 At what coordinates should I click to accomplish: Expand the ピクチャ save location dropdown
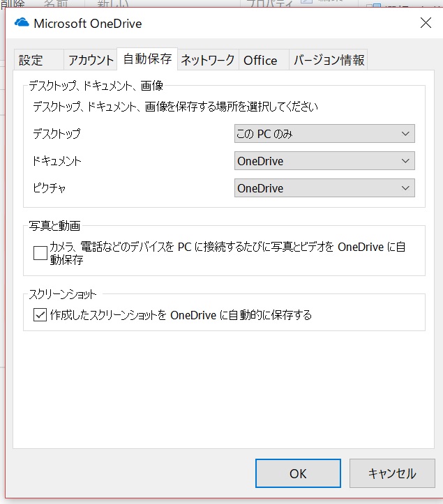tap(324, 188)
